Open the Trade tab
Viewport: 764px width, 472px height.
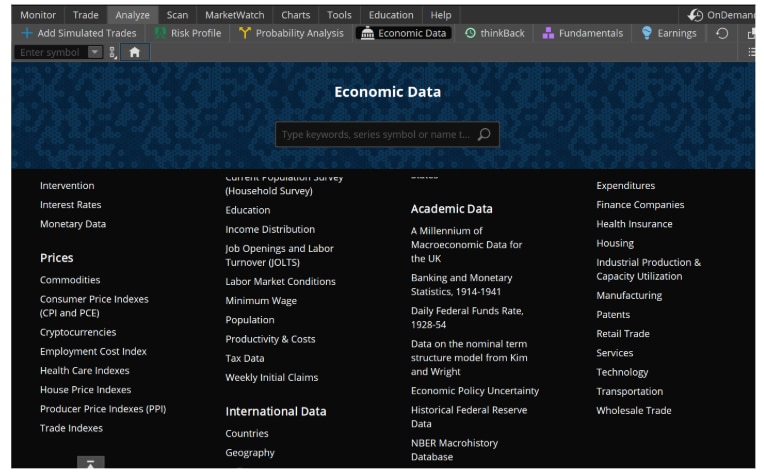point(85,15)
